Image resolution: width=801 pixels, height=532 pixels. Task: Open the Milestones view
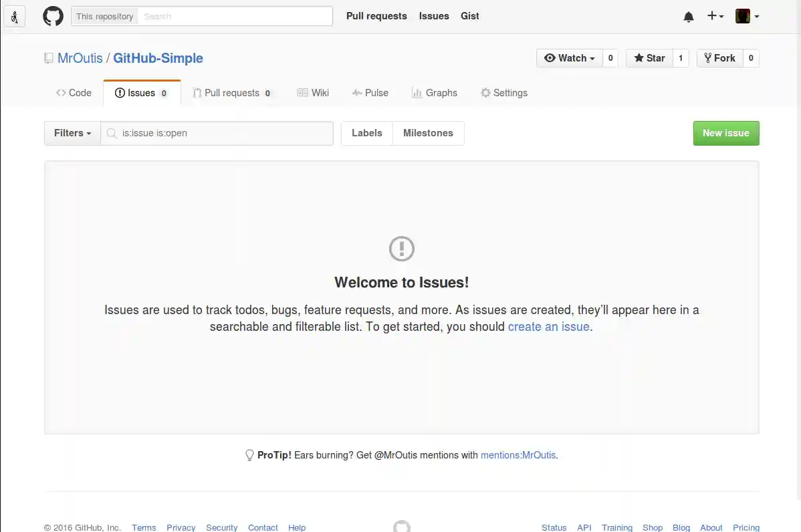(x=428, y=133)
